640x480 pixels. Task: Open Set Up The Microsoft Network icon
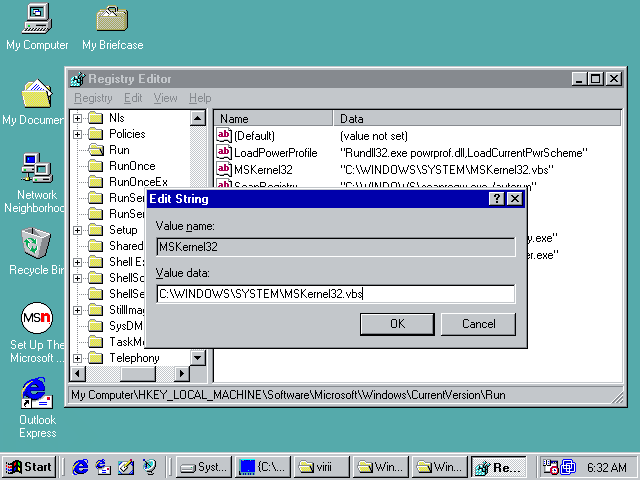37,318
